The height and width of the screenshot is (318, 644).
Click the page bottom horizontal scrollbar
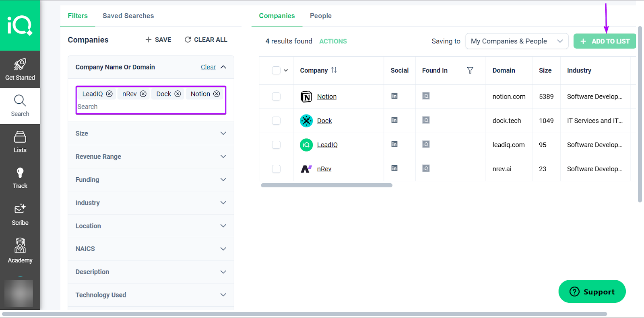tap(304, 314)
